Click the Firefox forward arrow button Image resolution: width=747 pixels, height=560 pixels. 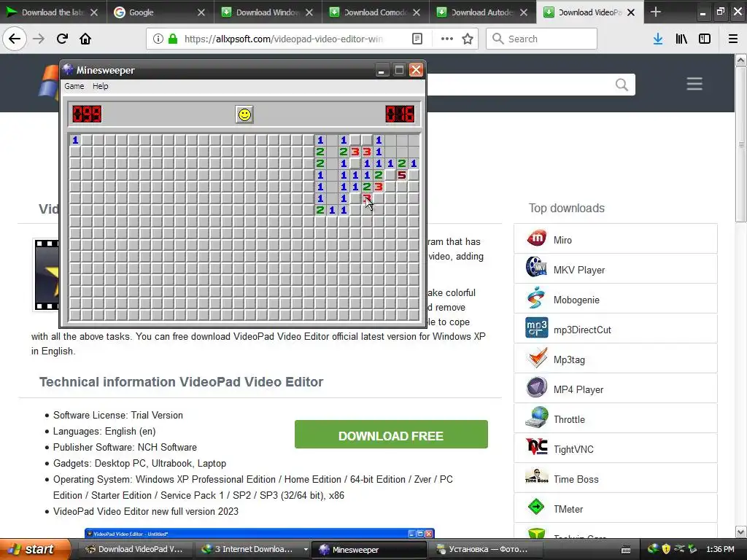pos(39,39)
